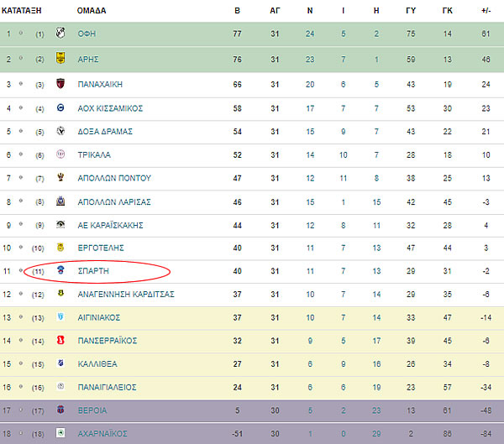Click the ΑΟΧ ΚΙΣΣΑΜΙΚΟΣ blue crest icon
Image resolution: width=504 pixels, height=444 pixels.
(60, 107)
